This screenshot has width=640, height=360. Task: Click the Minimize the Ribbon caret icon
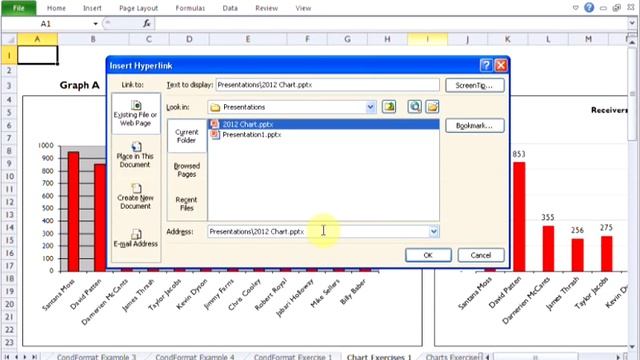tap(576, 7)
